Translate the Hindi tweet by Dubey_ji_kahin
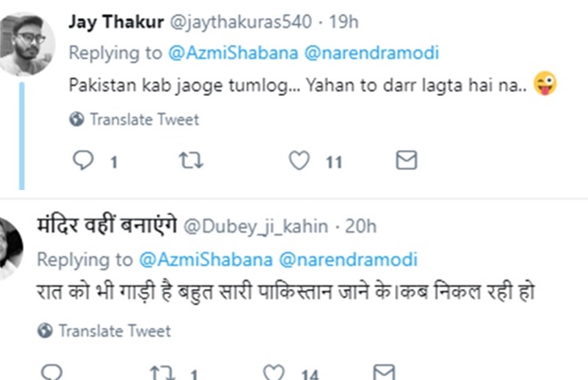 [x=114, y=330]
